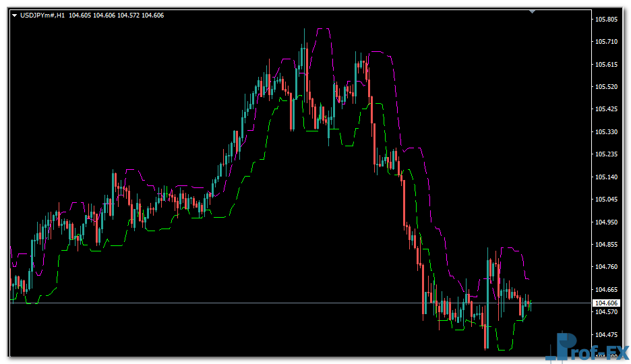The width and height of the screenshot is (631, 364).
Task: Click the Prof.FX watermark logo
Action: tap(587, 347)
